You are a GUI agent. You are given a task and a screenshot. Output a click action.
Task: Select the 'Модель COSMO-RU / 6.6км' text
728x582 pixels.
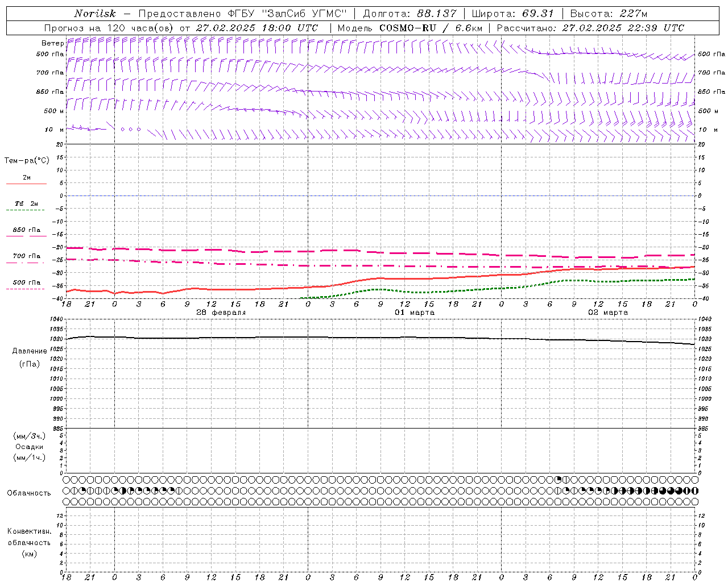[x=409, y=28]
